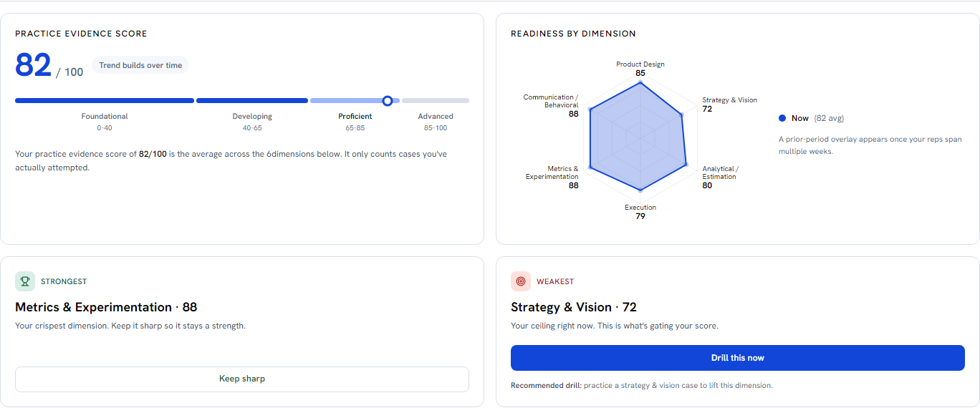The image size is (980, 408).
Task: Click the Developing progress segment
Action: pyautogui.click(x=252, y=101)
